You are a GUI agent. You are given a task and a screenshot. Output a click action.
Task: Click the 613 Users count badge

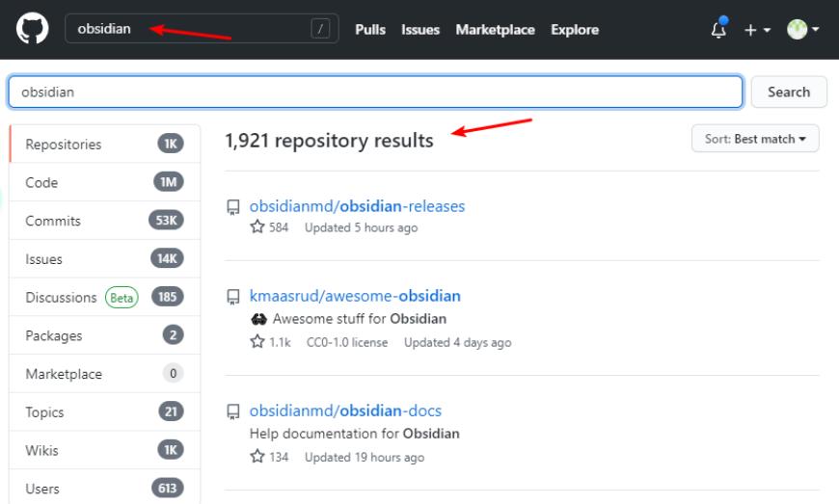168,488
